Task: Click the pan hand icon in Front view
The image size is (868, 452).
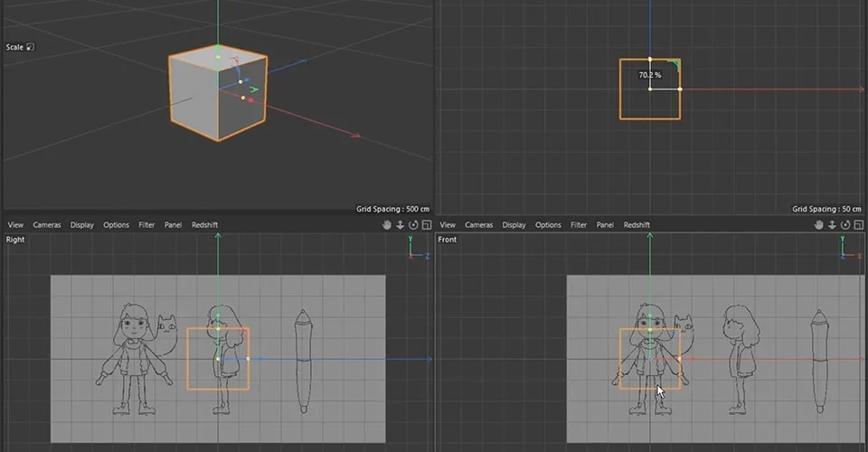Action: [819, 224]
